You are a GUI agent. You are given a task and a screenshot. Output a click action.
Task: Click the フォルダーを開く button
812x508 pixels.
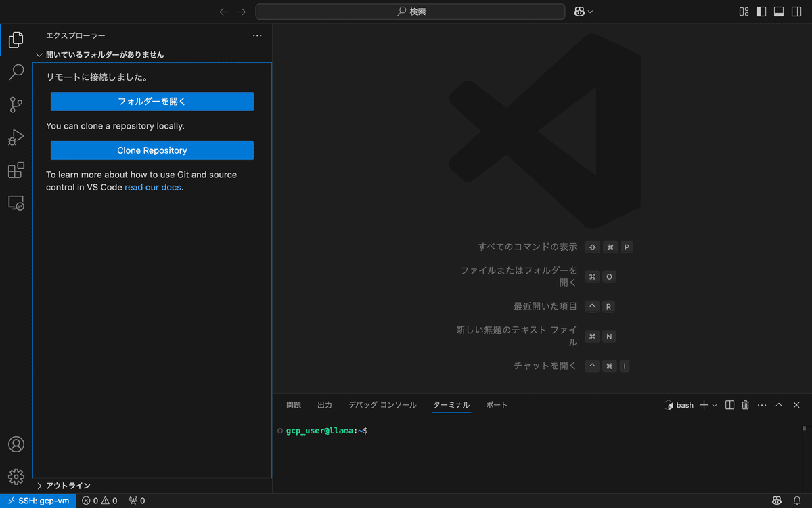click(152, 101)
